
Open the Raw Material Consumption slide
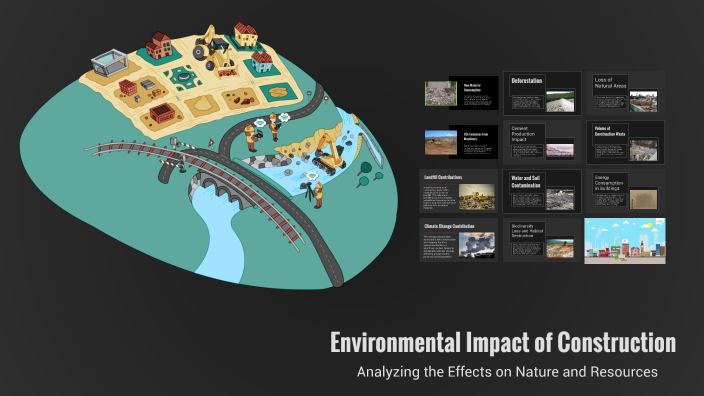[x=462, y=93]
